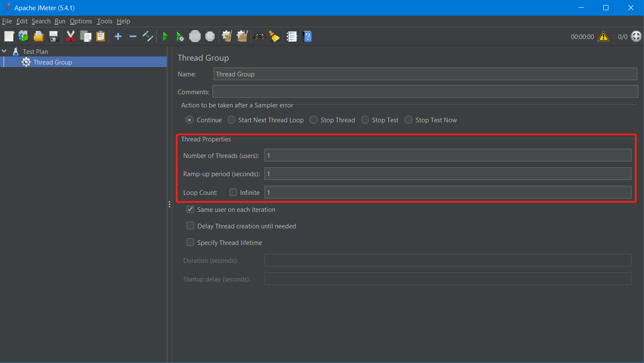Start the test with green play icon
Screen dimensions: 644x363
pos(165,37)
